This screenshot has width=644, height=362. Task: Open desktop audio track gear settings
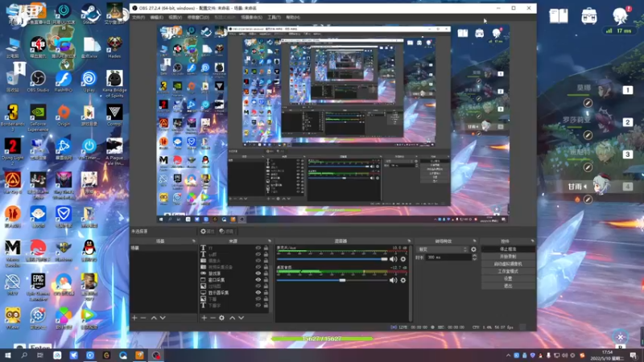403,280
